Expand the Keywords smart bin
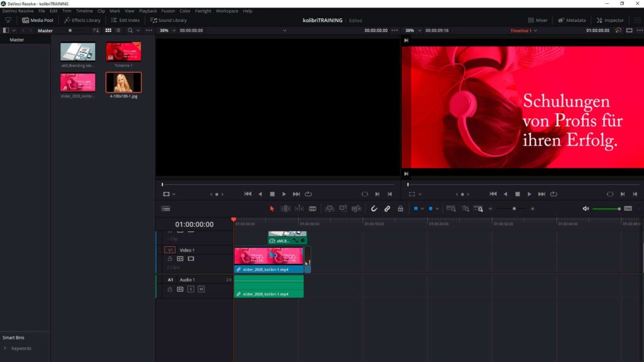 [x=5, y=348]
